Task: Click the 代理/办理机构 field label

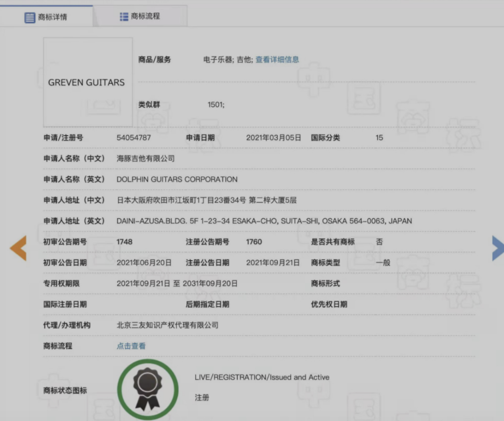Action: (x=67, y=326)
